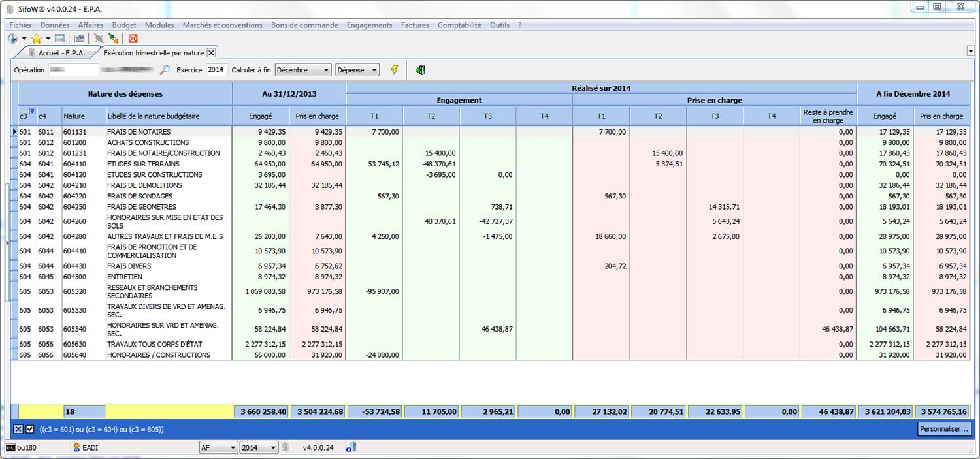Open the 2014 year dropdown in status bar
The image size is (980, 459).
coord(259,447)
